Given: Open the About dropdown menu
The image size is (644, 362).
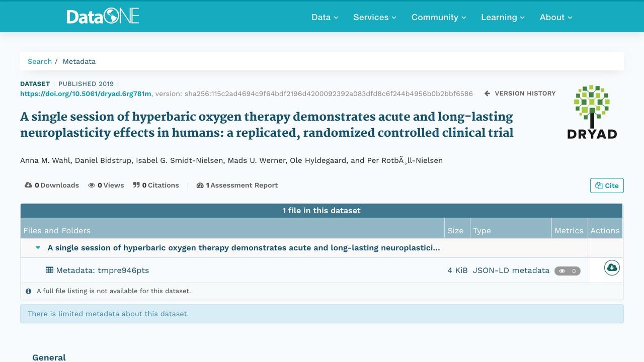Looking at the screenshot, I should [556, 17].
